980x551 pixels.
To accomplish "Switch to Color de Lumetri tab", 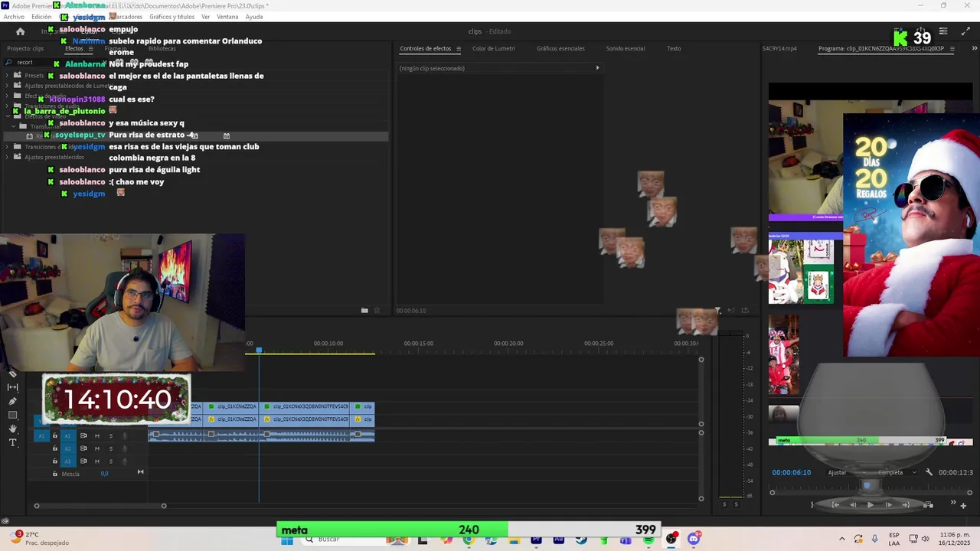I will (493, 48).
